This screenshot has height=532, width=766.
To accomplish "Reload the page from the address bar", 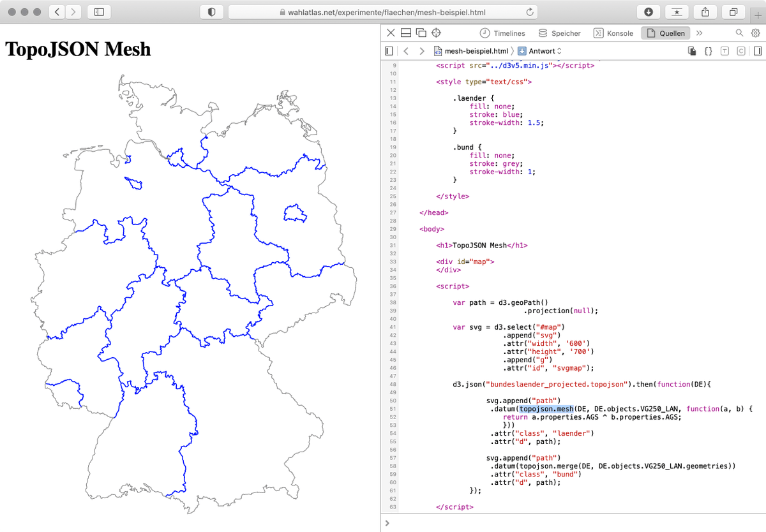I will pyautogui.click(x=529, y=12).
